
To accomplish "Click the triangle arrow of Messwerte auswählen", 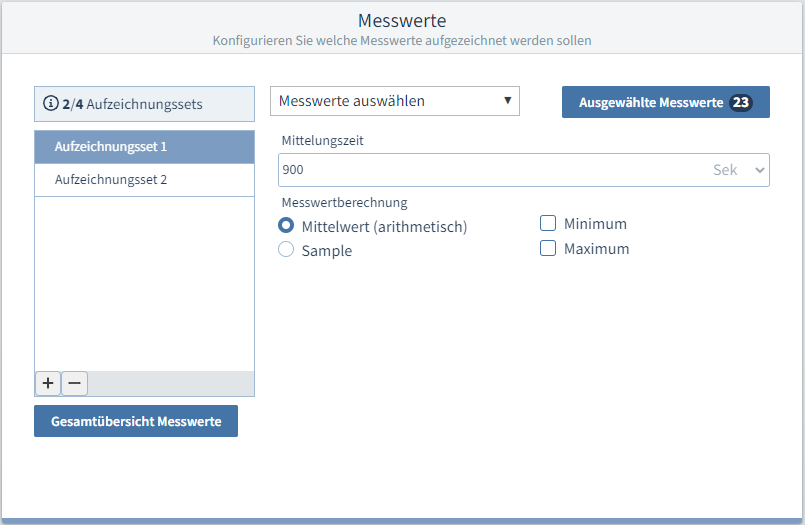I will (x=507, y=100).
